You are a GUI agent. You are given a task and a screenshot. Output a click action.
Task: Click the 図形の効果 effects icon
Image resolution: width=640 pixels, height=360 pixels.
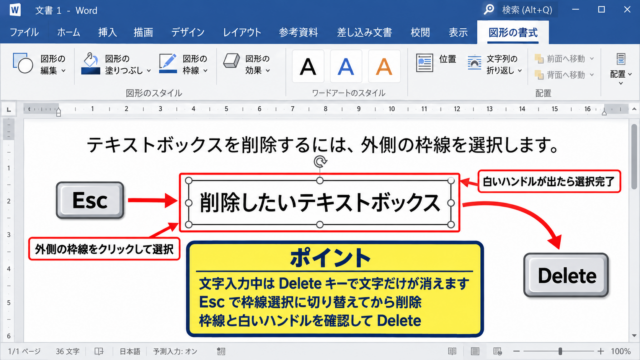(x=231, y=61)
